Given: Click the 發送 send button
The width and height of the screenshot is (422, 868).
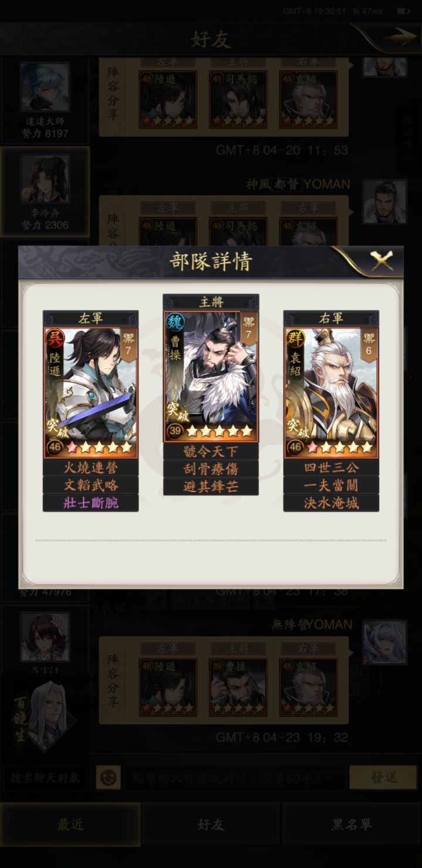Looking at the screenshot, I should pyautogui.click(x=384, y=777).
